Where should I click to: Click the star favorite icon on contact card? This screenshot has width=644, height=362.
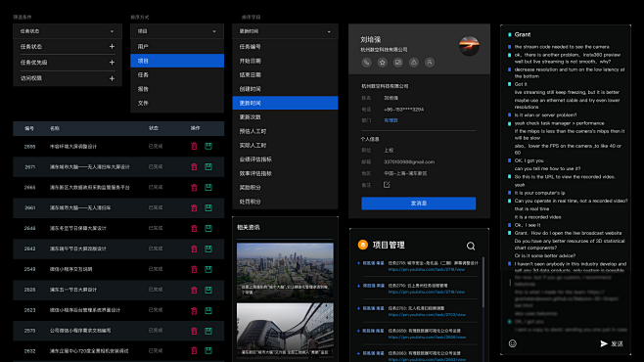pos(383,63)
